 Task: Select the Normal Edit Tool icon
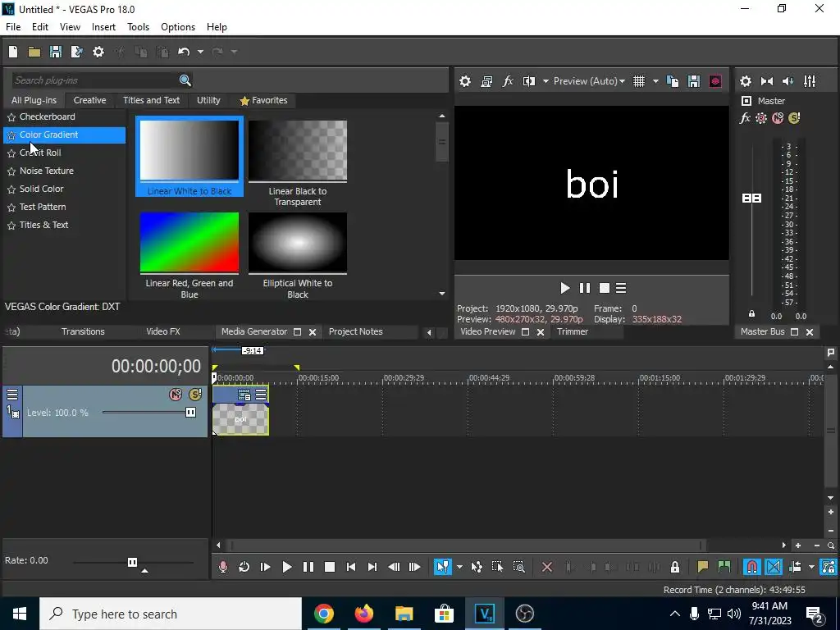click(442, 567)
